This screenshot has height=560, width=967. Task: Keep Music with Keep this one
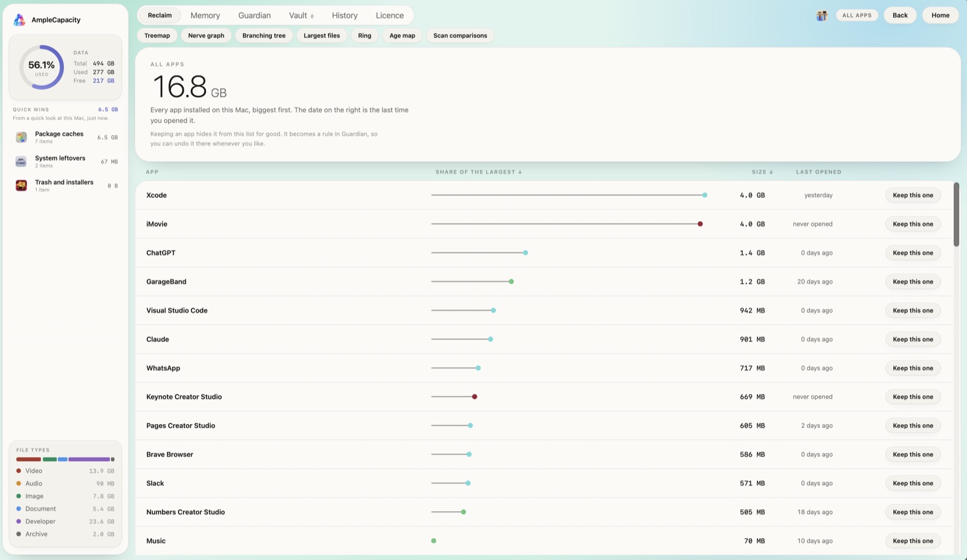pos(913,541)
